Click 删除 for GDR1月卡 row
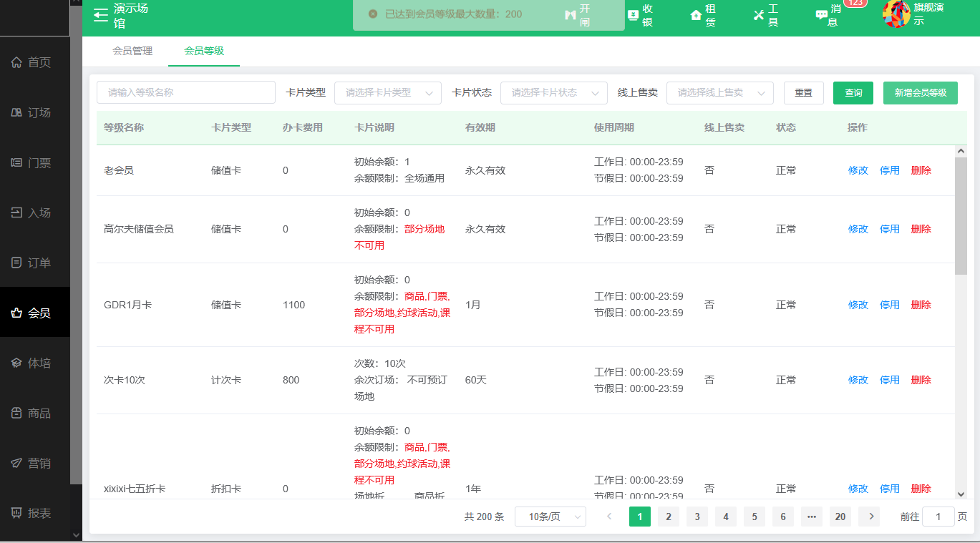The height and width of the screenshot is (543, 980). coord(921,305)
